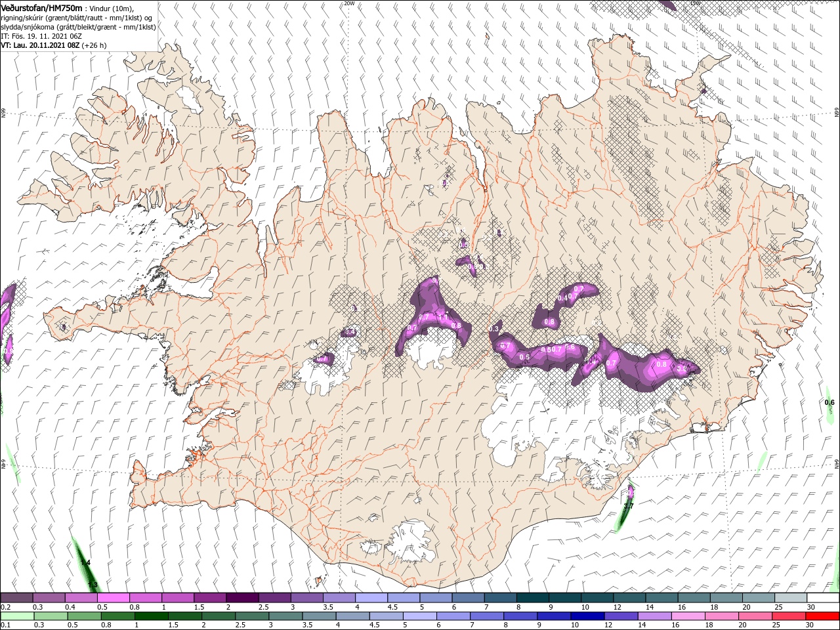The image size is (840, 630).
Task: Click the rigning/skúrir legend description line
Action: [x=77, y=18]
